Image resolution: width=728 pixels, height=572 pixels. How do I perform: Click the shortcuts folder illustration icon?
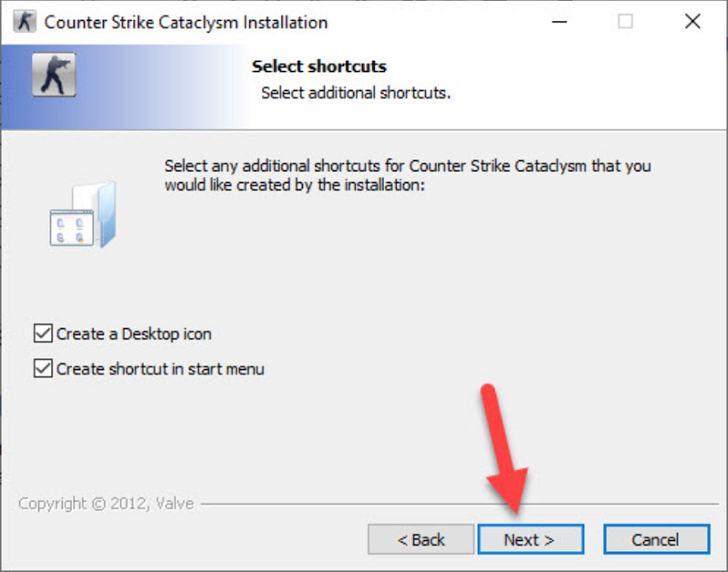(82, 216)
